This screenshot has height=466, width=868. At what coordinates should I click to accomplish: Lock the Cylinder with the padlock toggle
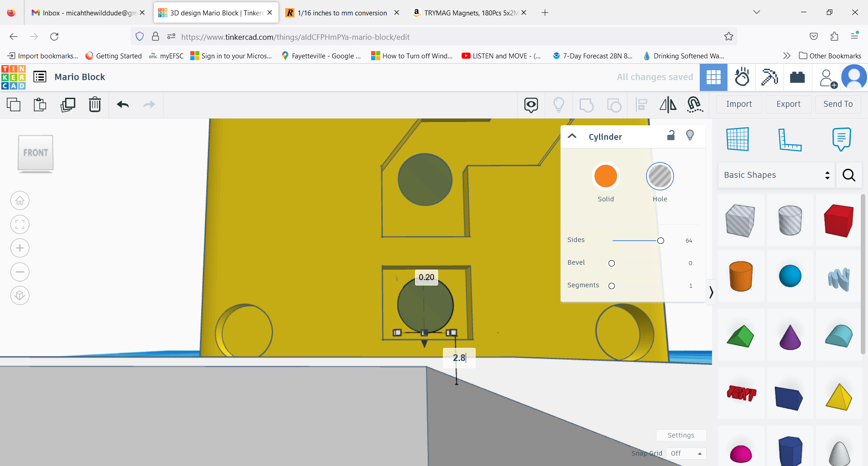pos(671,135)
